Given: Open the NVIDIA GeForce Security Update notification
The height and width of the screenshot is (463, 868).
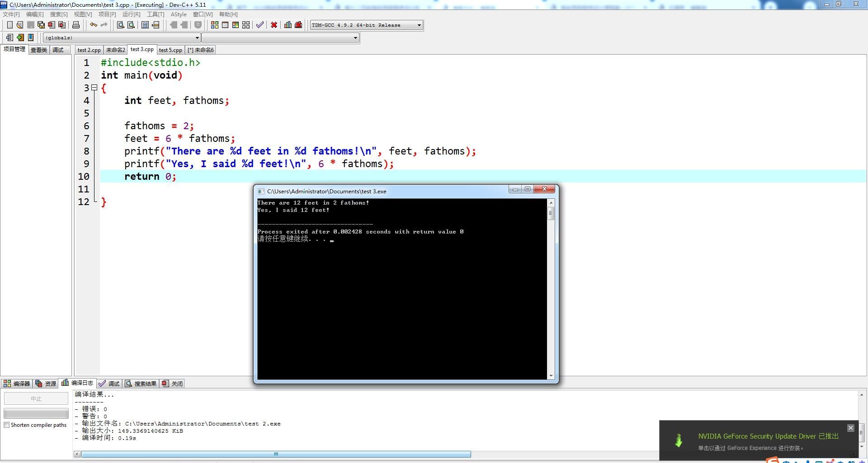Looking at the screenshot, I should (x=759, y=440).
